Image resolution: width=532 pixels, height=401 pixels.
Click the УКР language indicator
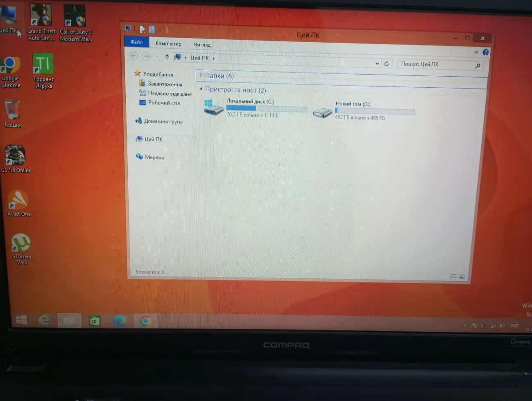click(x=515, y=326)
